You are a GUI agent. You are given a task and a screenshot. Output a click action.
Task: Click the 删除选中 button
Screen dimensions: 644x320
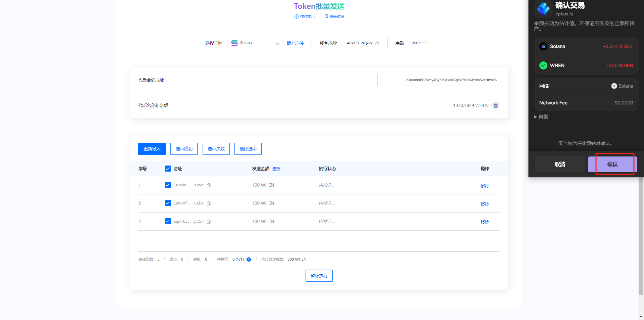coord(248,149)
